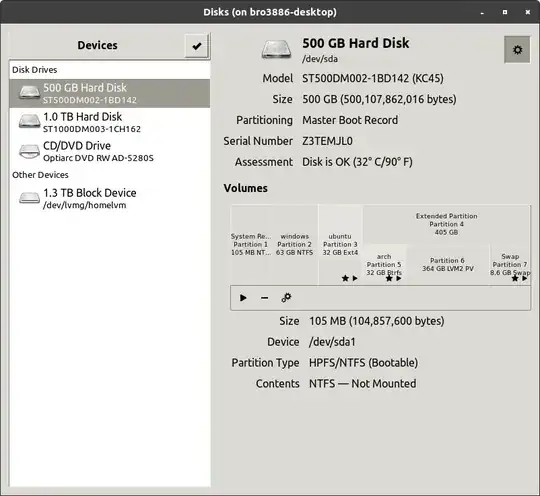Click the 500 GB size bytes value

pyautogui.click(x=380, y=100)
